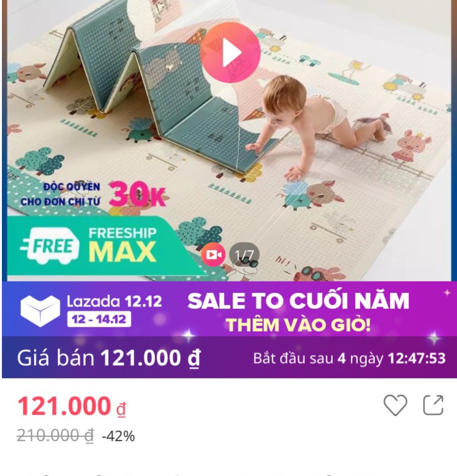Tap the 12 - 14.12 date label
457x476 pixels.
99,319
